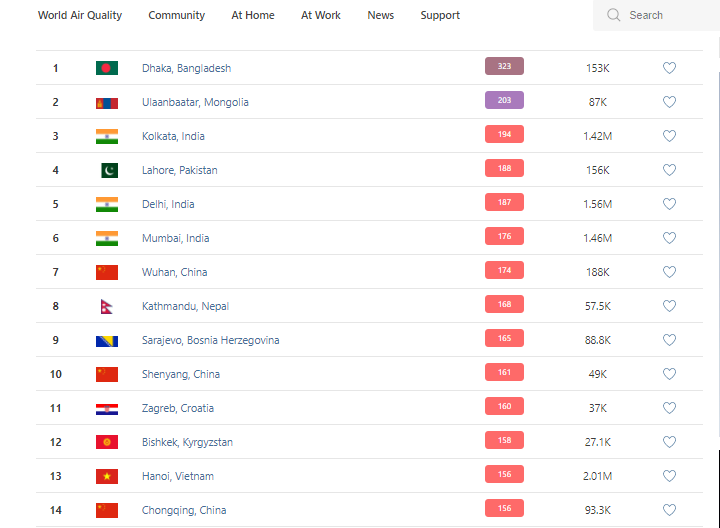Viewport: 720px width, 528px height.
Task: Click the Nepal flag beside Kathmandu
Action: (106, 306)
